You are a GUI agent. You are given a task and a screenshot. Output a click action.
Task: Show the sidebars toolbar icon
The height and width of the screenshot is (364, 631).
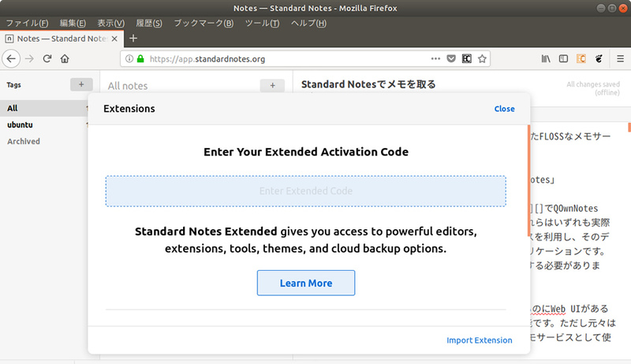click(x=563, y=58)
